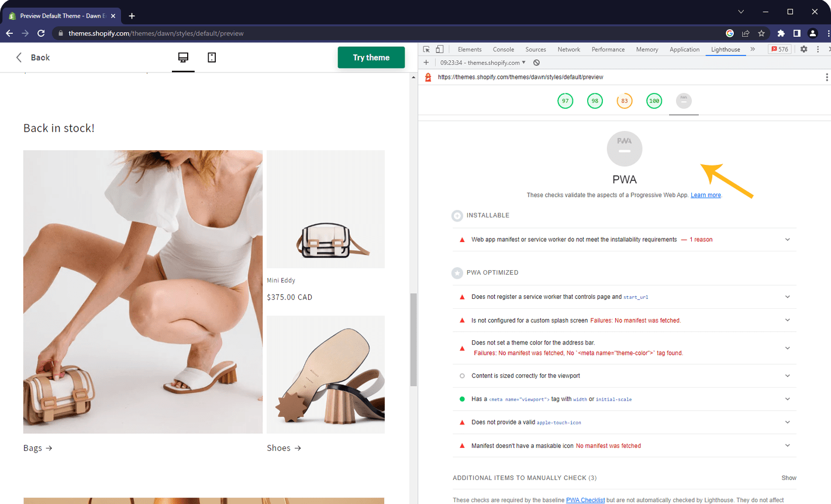Open the Performance tab
This screenshot has width=831, height=504.
pos(608,50)
